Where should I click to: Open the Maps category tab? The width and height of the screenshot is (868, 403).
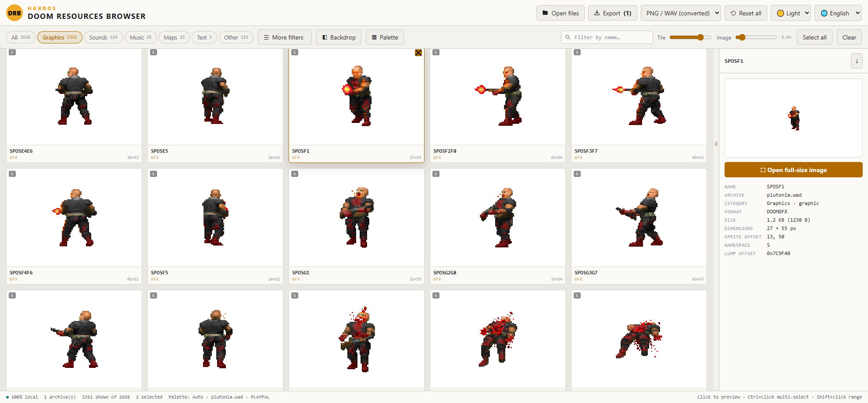coord(174,37)
